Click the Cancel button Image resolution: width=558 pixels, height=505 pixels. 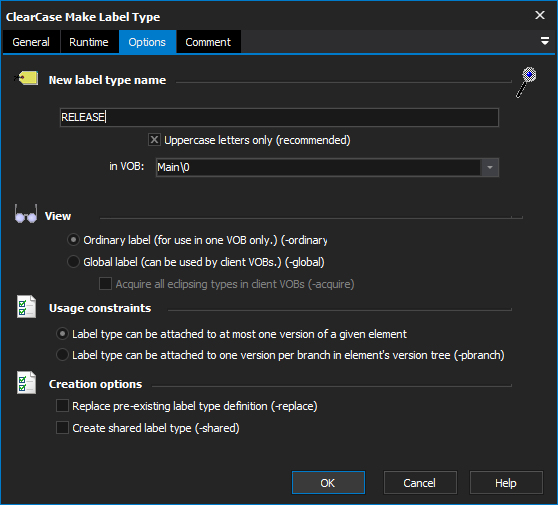420,483
